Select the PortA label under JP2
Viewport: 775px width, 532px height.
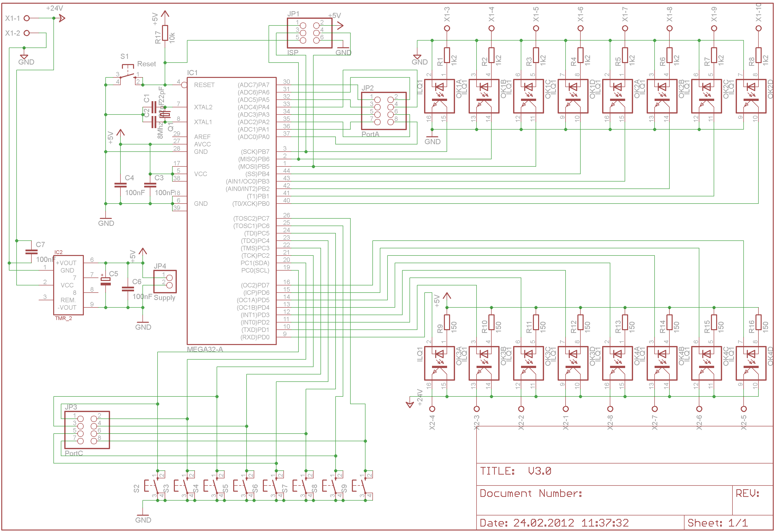pos(370,134)
